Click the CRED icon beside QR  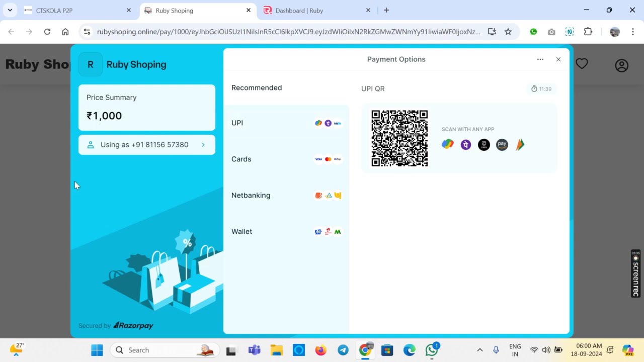(x=484, y=145)
